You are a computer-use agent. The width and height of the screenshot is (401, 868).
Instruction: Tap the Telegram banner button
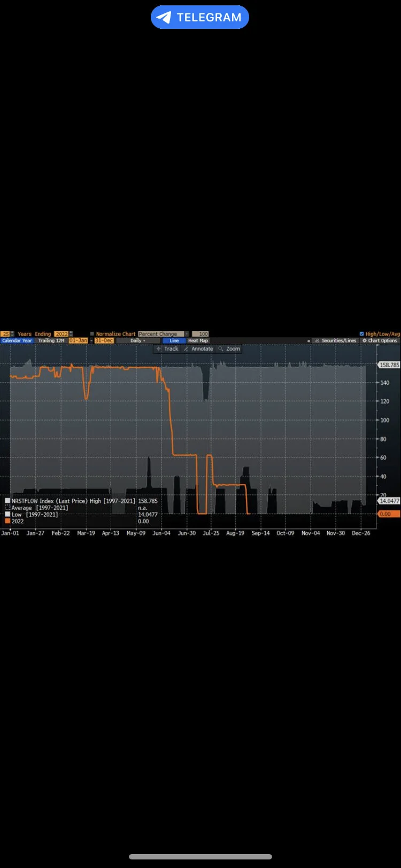pyautogui.click(x=200, y=17)
